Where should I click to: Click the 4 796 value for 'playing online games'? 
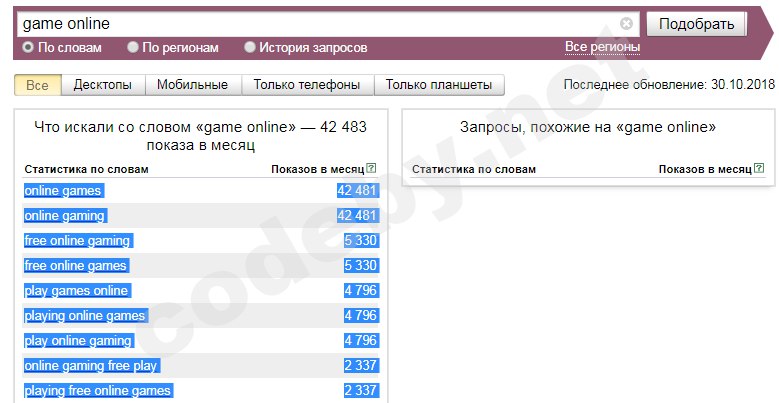tap(361, 315)
